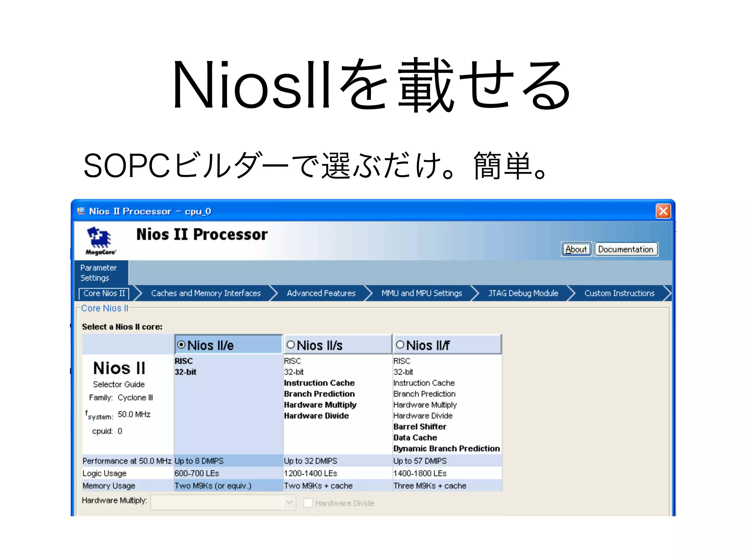The image size is (747, 560).
Task: Select the Nios II/f core radio button
Action: click(400, 345)
